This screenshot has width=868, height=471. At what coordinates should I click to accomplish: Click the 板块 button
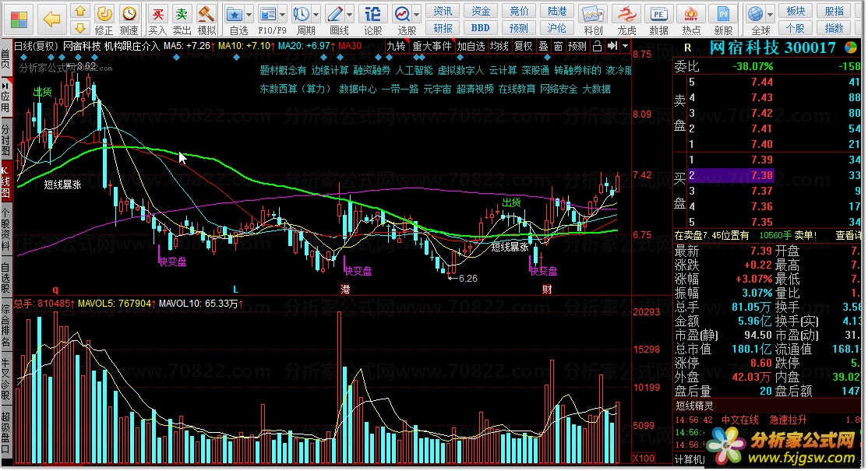796,11
